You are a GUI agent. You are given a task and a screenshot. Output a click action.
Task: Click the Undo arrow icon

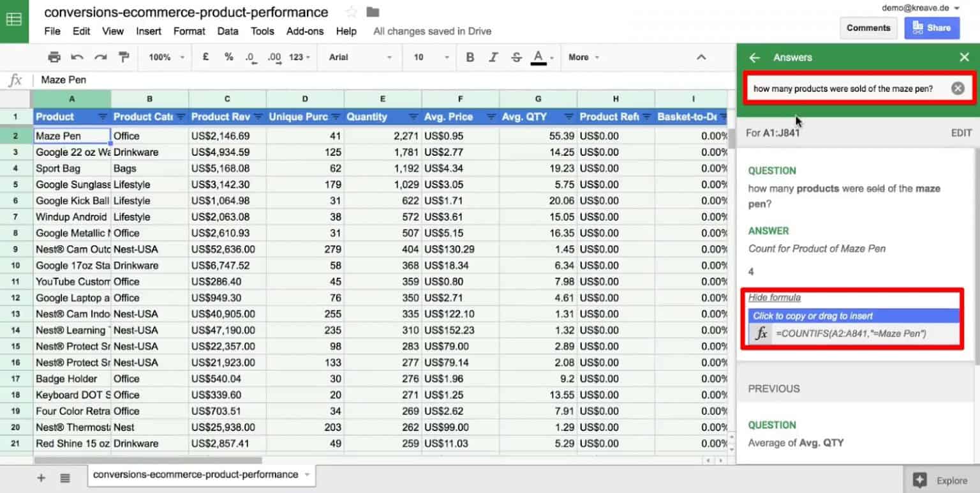click(77, 57)
